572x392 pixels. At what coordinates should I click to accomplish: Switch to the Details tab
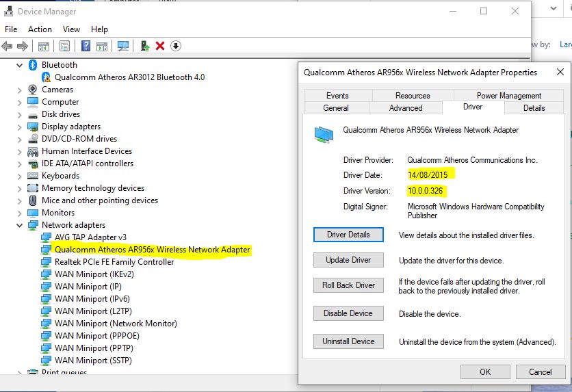[x=534, y=108]
